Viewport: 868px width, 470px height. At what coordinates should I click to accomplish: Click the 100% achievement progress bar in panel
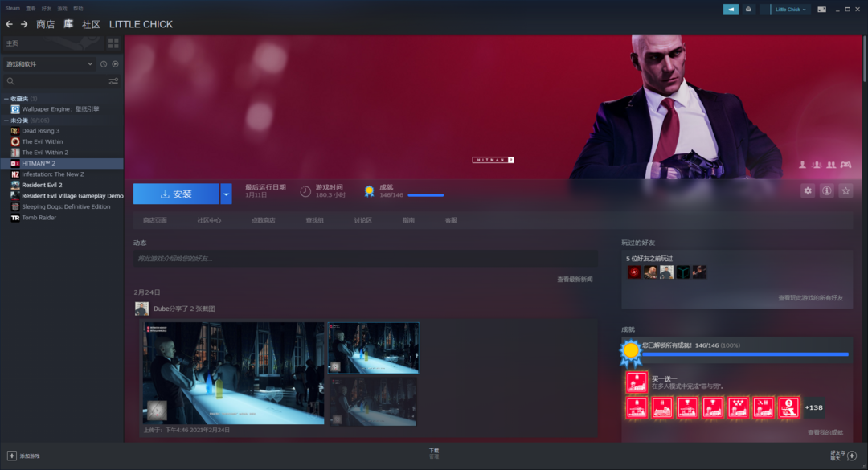point(745,354)
